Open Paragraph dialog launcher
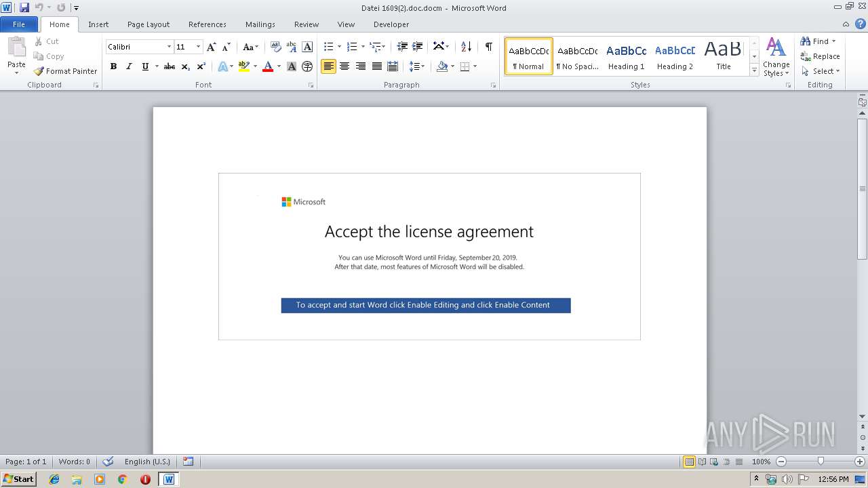The image size is (868, 488). (x=493, y=85)
